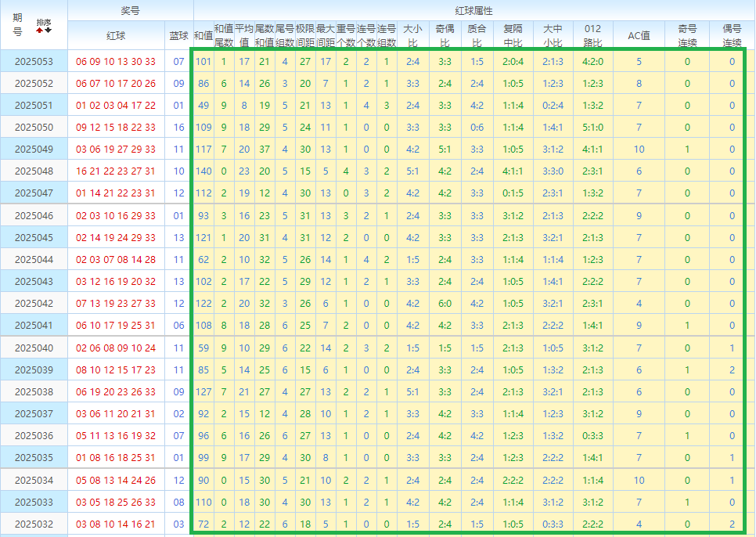This screenshot has height=537, width=756.
Task: Select period 2025045
Action: click(x=34, y=238)
